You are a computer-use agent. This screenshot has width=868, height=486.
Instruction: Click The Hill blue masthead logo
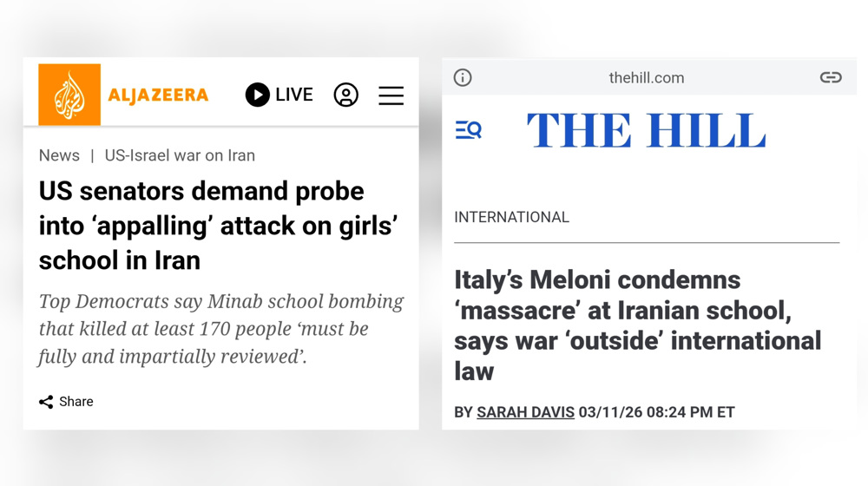[646, 131]
